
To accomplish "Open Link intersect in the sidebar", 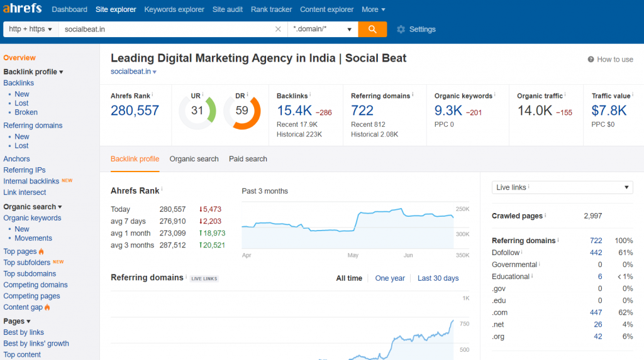I will pos(25,192).
